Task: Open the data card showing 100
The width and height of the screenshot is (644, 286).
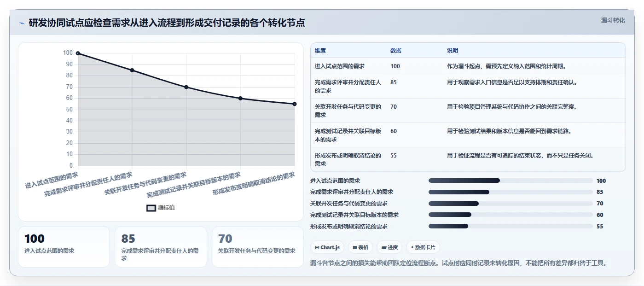Action: click(64, 246)
